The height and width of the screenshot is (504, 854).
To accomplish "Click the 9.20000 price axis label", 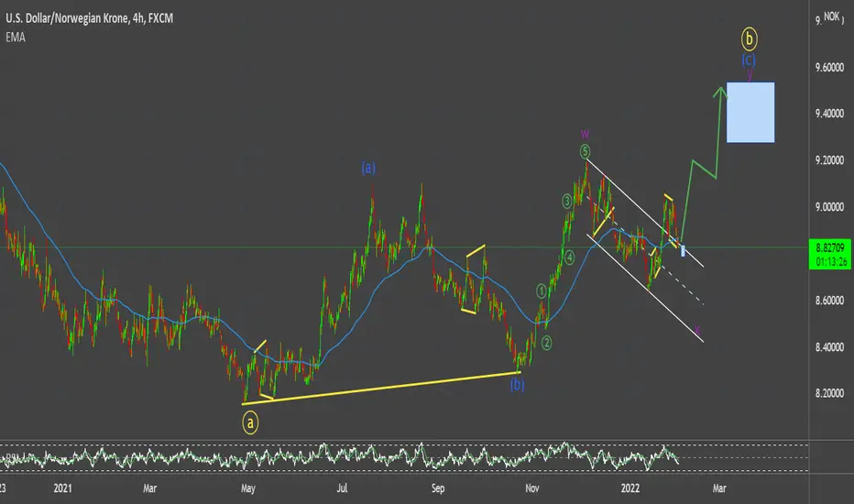I will tap(829, 160).
